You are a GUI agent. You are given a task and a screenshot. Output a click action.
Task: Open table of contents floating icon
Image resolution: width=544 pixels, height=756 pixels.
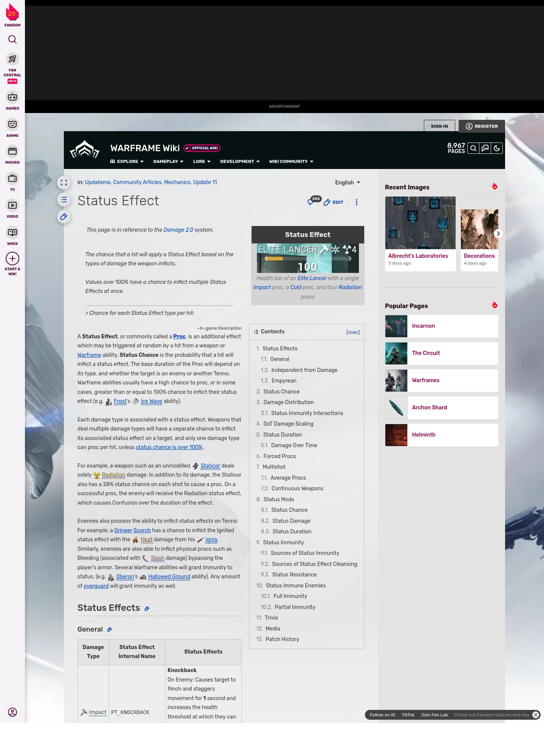(x=64, y=200)
